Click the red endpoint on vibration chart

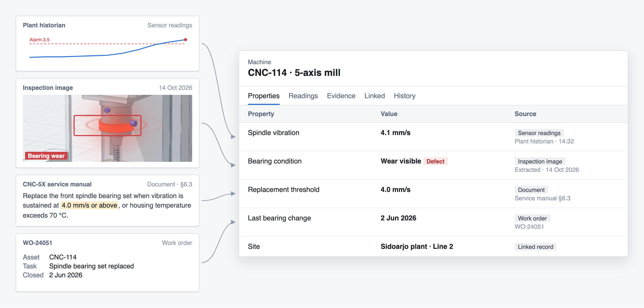click(186, 40)
